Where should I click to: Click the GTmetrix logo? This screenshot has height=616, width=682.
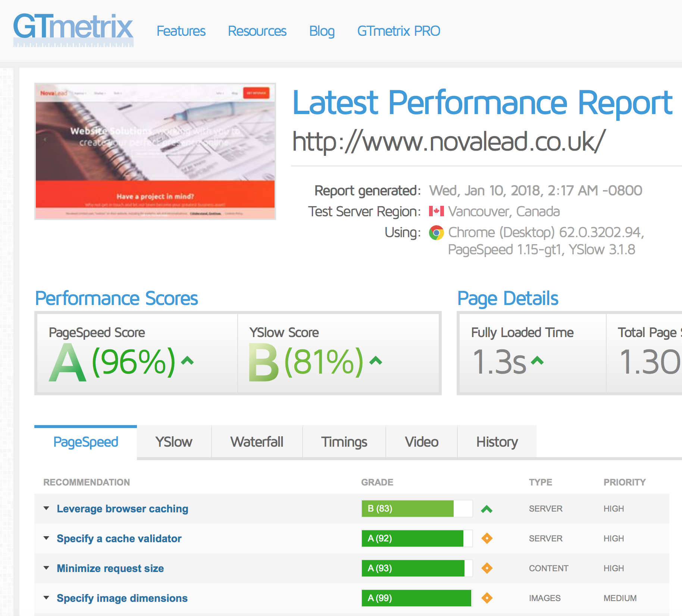pos(73,30)
